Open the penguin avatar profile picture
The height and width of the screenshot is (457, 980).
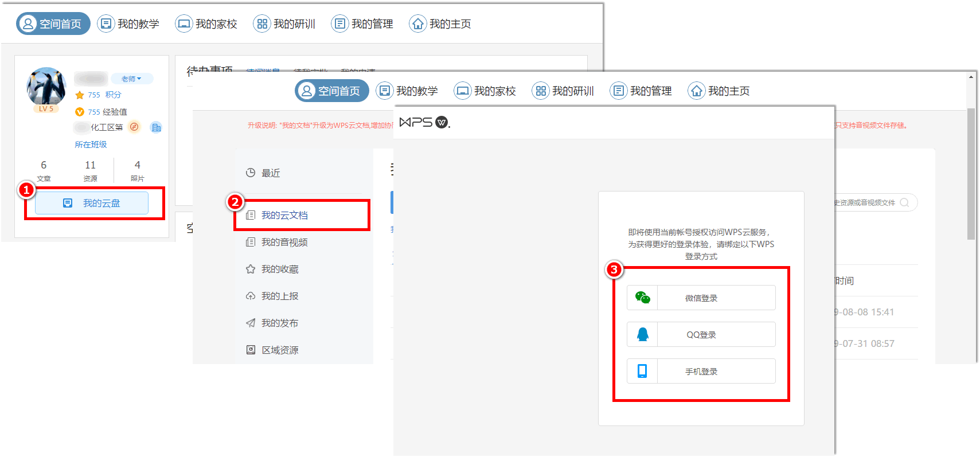(x=46, y=87)
